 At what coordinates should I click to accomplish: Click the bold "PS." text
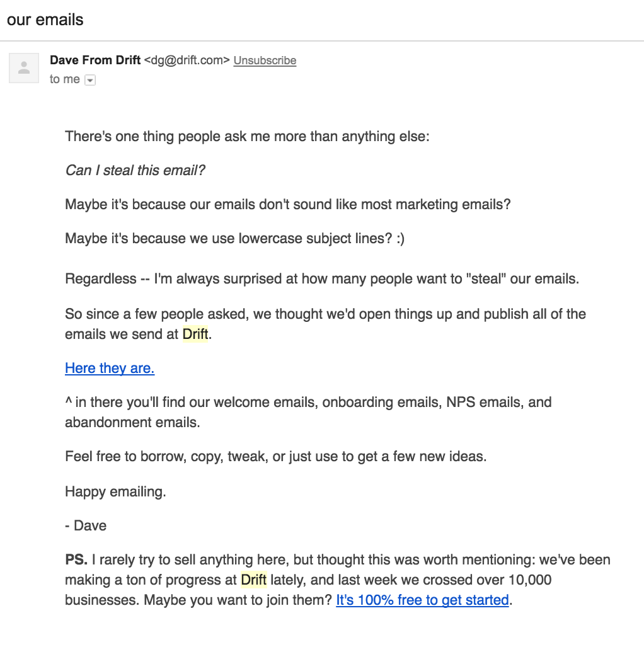click(x=76, y=559)
